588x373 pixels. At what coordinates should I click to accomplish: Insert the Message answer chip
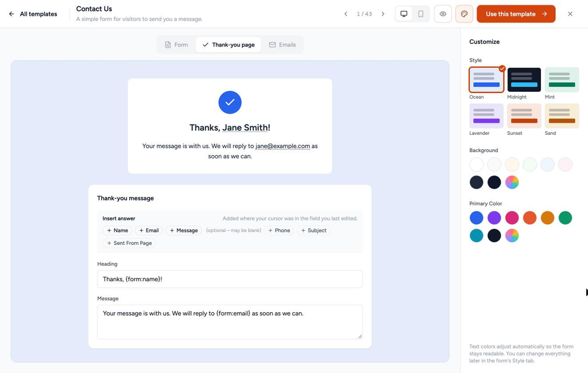pyautogui.click(x=184, y=231)
